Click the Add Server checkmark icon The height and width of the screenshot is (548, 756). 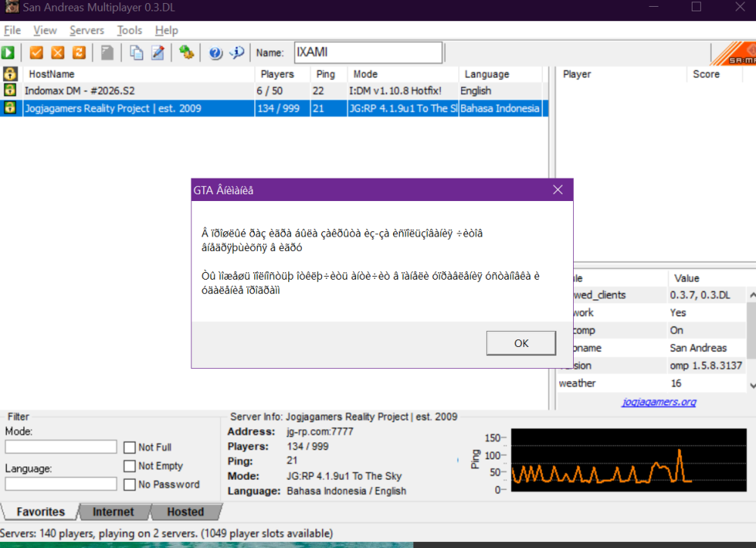pos(36,52)
